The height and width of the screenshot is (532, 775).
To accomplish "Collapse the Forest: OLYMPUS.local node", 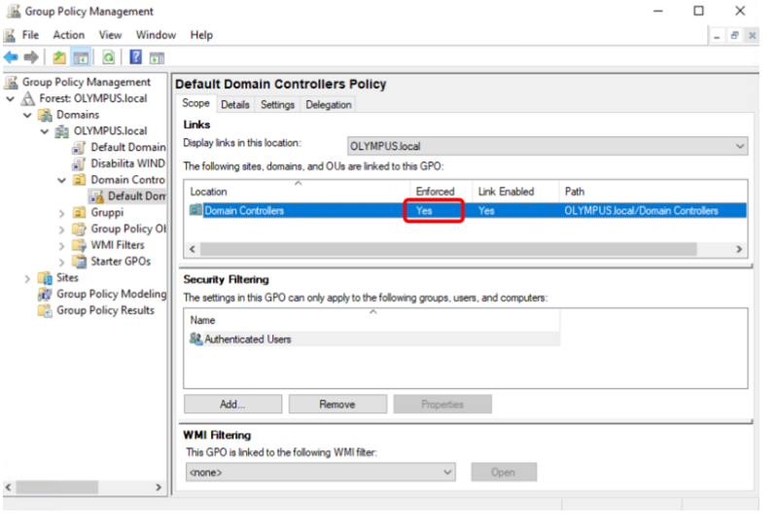I will pos(11,98).
